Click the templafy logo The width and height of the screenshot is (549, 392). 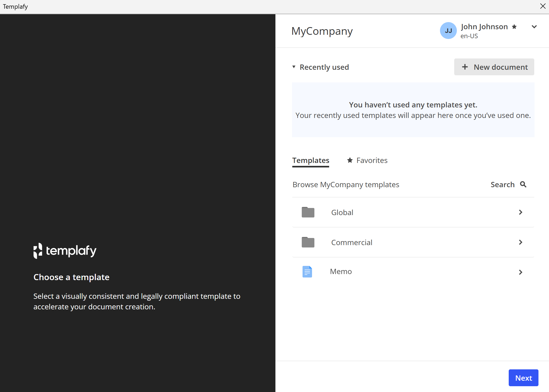(65, 251)
